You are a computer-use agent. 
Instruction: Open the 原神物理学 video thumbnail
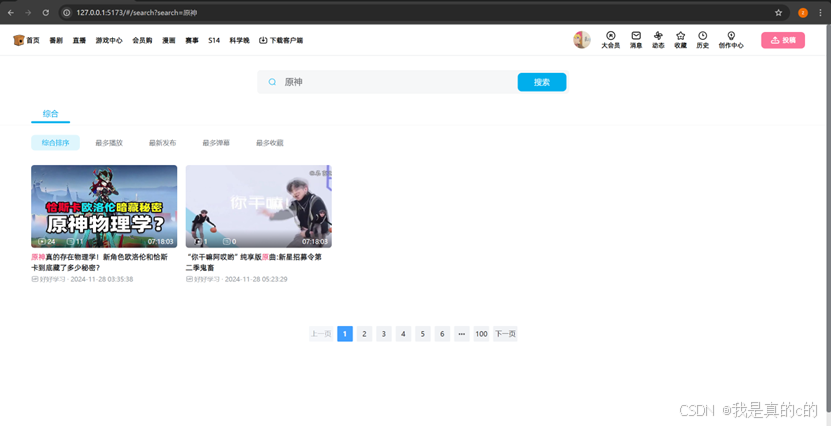(x=104, y=206)
